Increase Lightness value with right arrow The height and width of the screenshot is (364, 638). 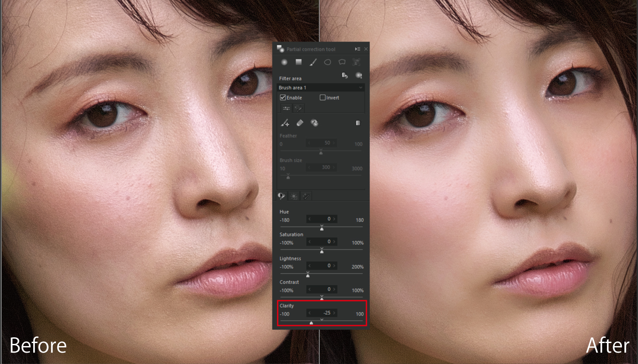[x=334, y=266]
